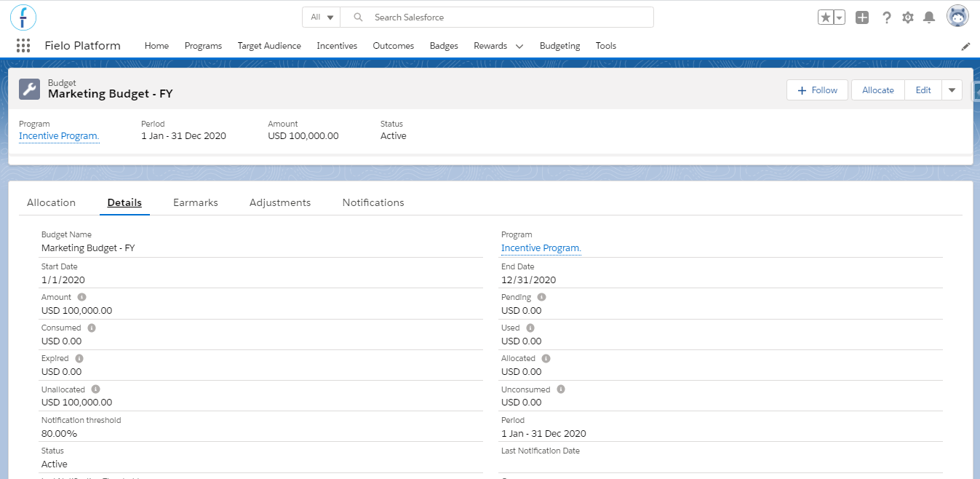Click the Favorites star icon
Image resolution: width=980 pixels, height=479 pixels.
[826, 17]
